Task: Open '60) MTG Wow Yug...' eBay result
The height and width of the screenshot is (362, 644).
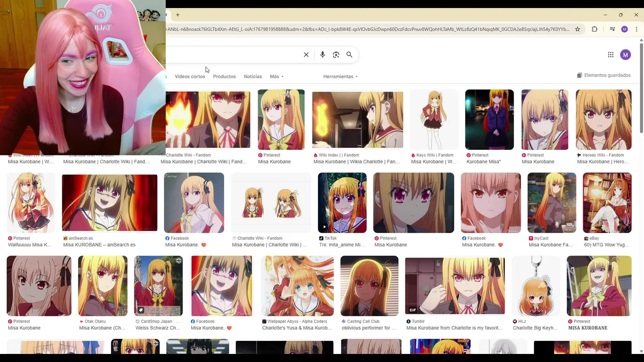Action: [606, 245]
